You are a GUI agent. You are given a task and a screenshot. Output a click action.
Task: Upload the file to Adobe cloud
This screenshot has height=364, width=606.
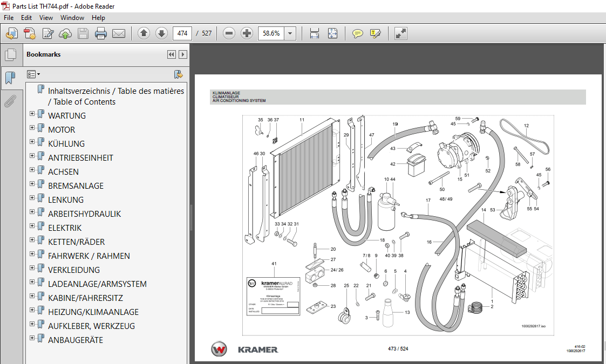click(65, 33)
